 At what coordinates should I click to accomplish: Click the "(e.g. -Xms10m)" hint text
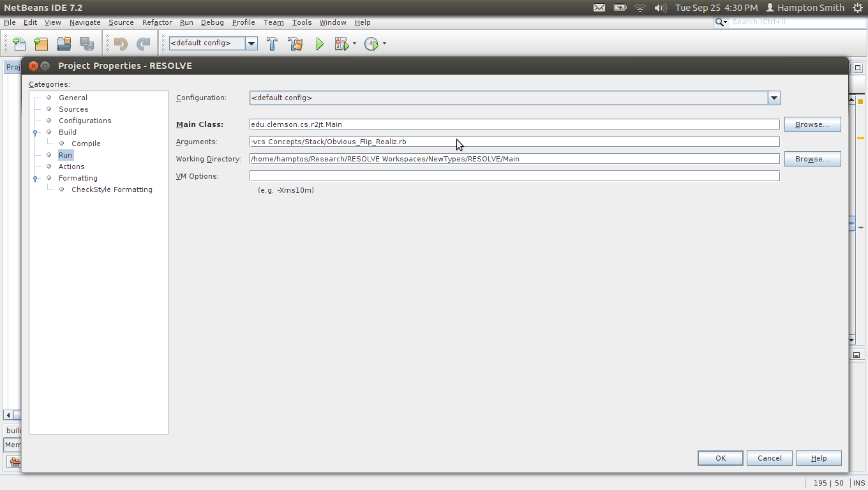tap(286, 190)
